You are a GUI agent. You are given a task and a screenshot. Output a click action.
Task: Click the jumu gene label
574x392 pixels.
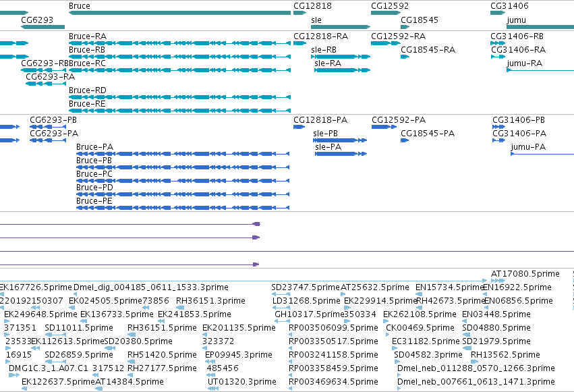tap(517, 20)
